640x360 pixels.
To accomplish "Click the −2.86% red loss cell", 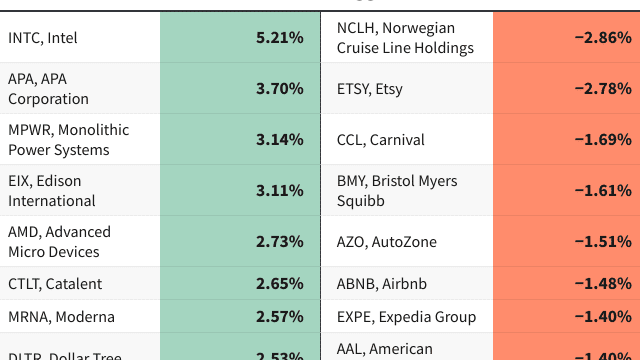I will point(567,38).
